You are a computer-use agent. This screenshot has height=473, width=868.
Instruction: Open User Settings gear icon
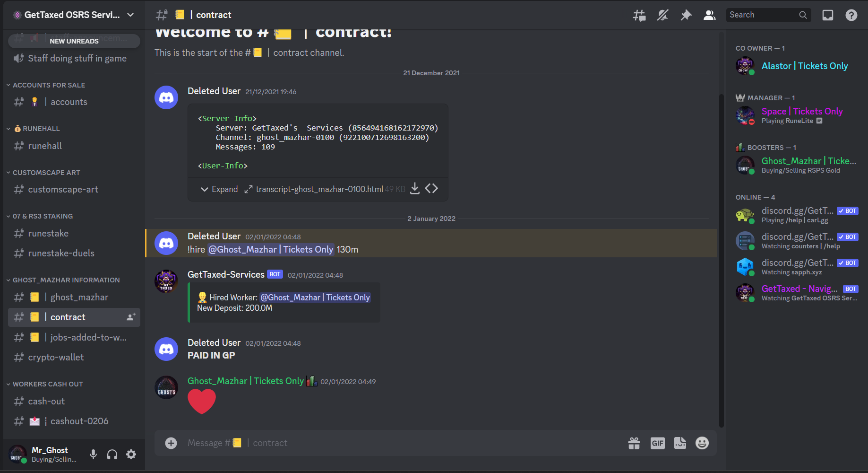tap(131, 455)
